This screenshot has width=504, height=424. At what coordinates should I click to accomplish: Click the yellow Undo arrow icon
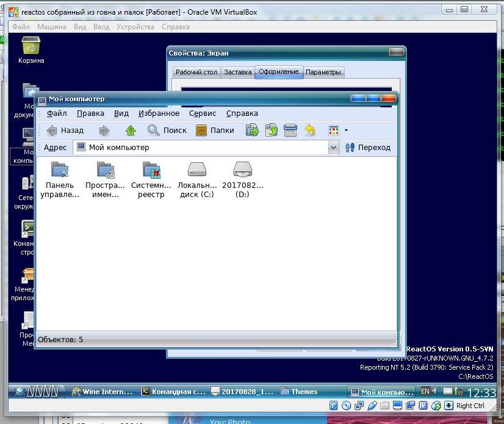[x=310, y=131]
